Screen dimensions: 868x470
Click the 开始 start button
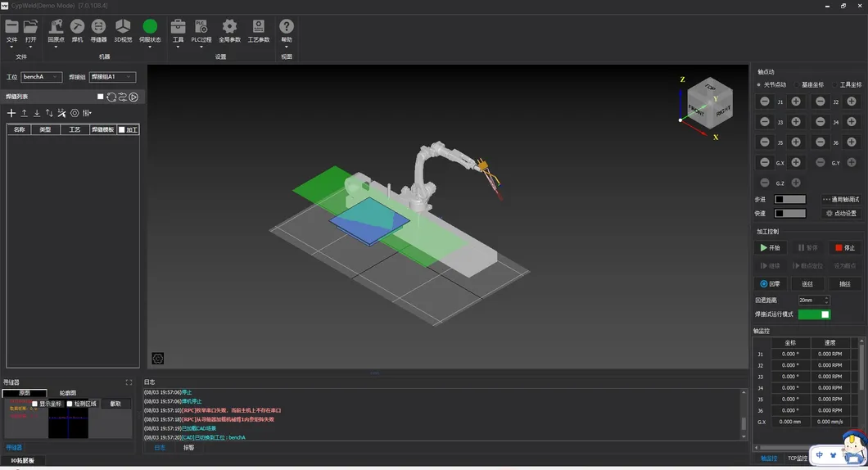click(x=770, y=247)
